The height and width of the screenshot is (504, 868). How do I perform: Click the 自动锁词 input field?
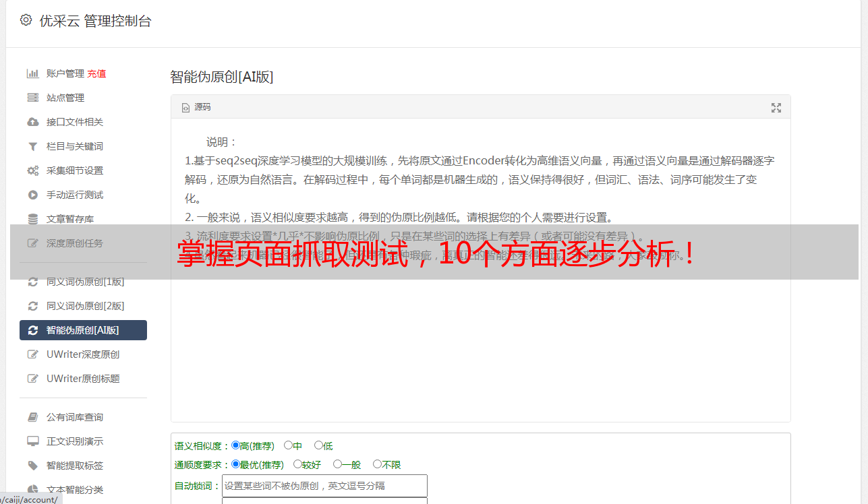pos(324,486)
